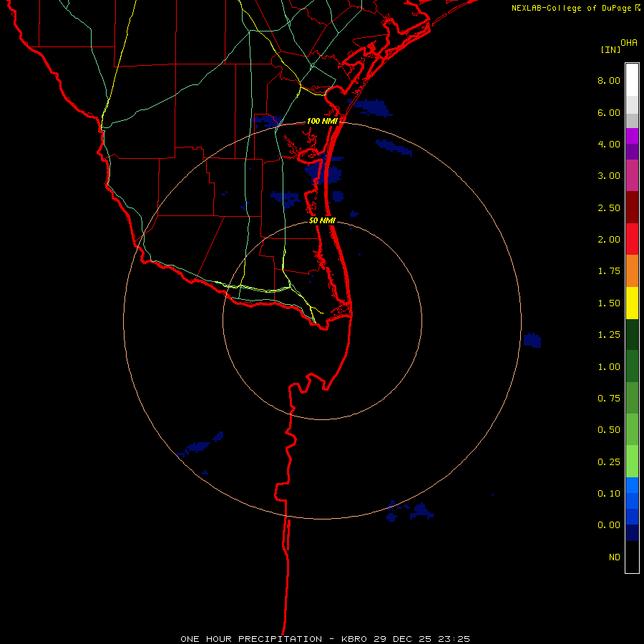Pick the bright red color bar segment

point(632,240)
